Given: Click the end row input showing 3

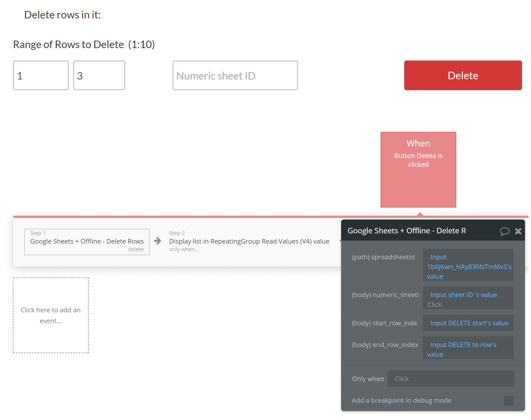Looking at the screenshot, I should (100, 76).
